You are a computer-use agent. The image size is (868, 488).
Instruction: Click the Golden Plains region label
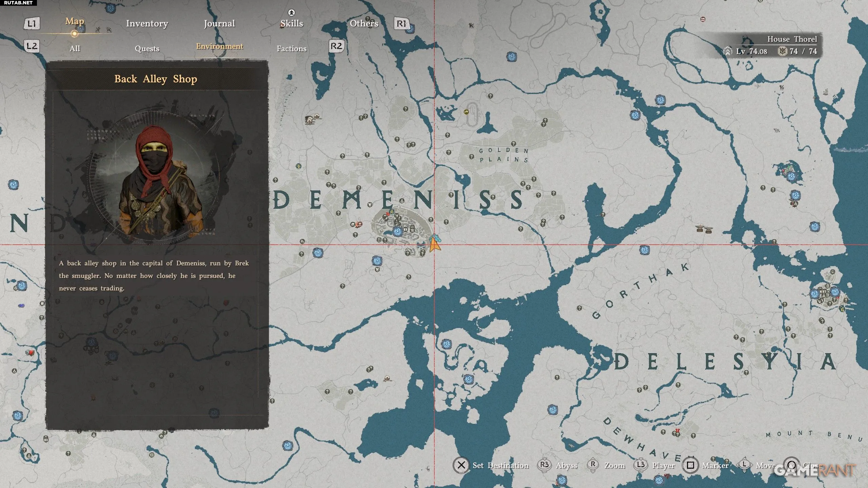coord(504,155)
